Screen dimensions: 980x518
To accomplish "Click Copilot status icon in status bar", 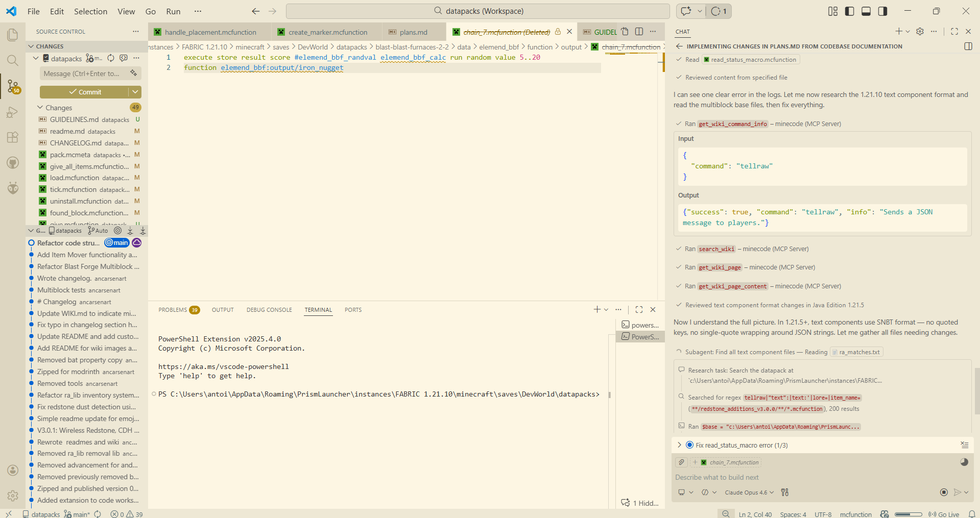I will coord(885,514).
